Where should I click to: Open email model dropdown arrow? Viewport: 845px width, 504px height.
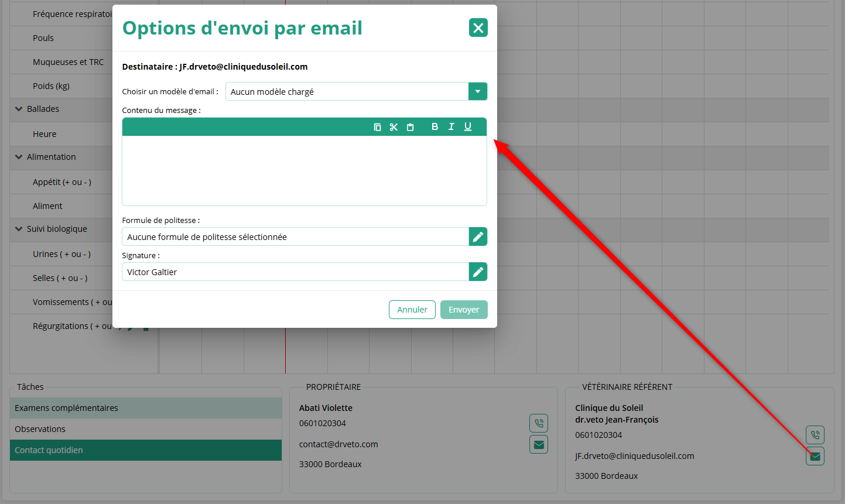[477, 91]
